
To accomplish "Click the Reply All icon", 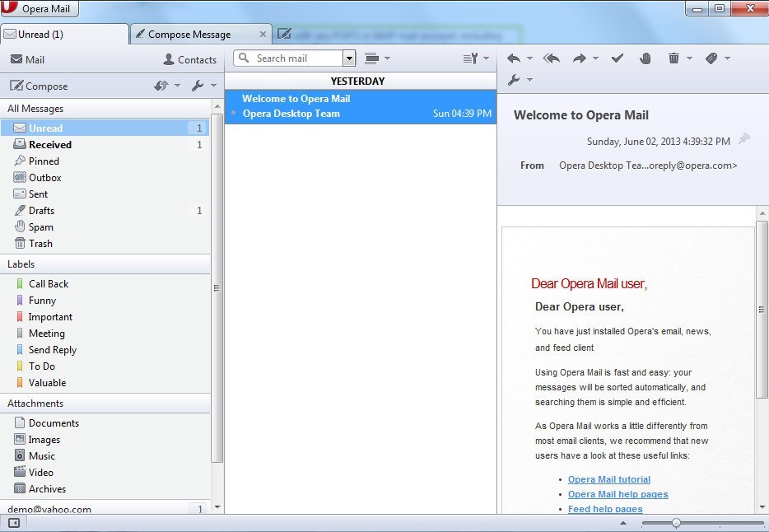I will 552,58.
